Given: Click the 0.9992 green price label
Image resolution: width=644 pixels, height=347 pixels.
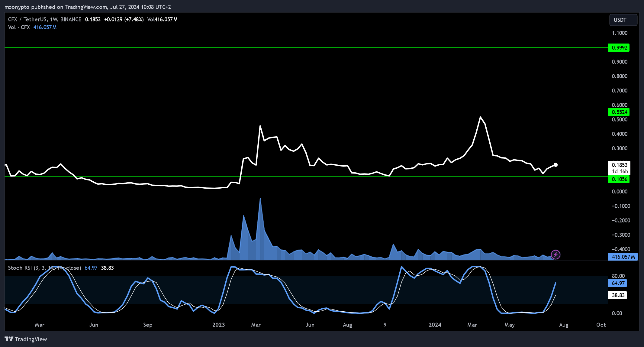Looking at the screenshot, I should click(618, 48).
